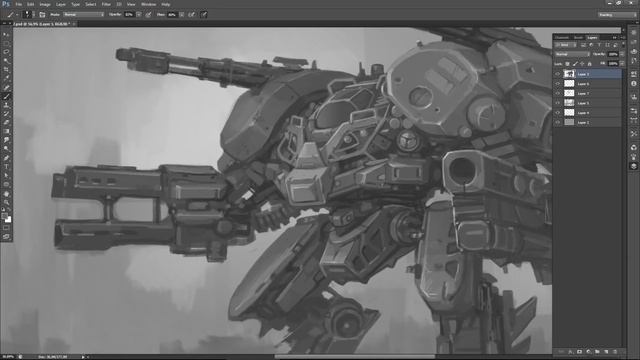The height and width of the screenshot is (360, 640).
Task: Toggle lock transparent pixels
Action: point(567,64)
